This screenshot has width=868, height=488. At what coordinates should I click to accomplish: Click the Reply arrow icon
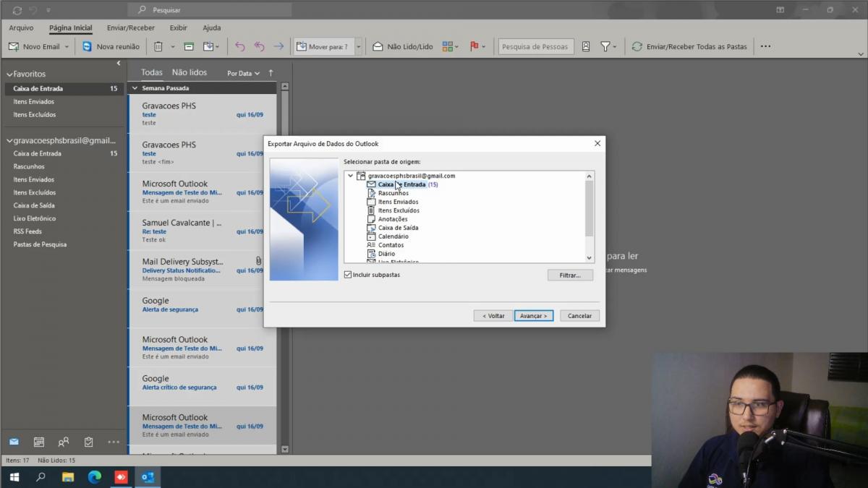pos(239,46)
